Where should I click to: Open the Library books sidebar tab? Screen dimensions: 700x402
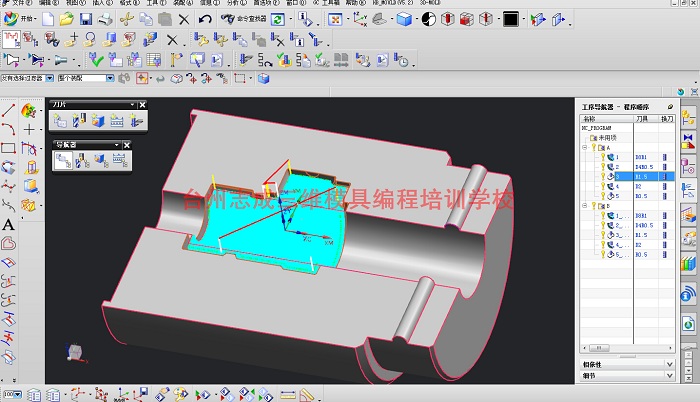point(688,264)
